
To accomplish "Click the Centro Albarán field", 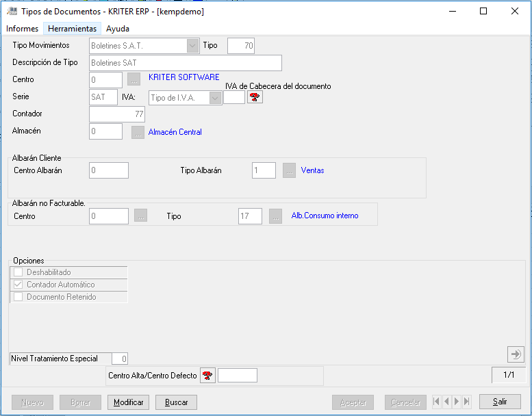I will click(109, 170).
